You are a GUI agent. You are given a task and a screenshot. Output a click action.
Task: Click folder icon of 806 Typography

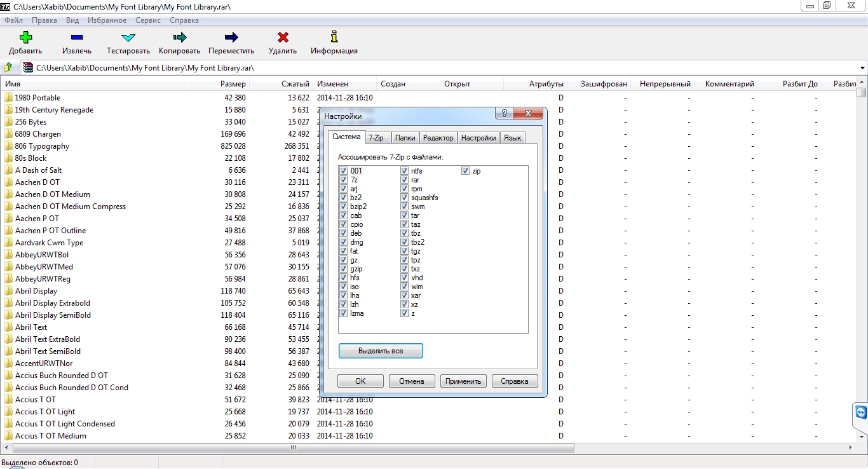click(8, 146)
